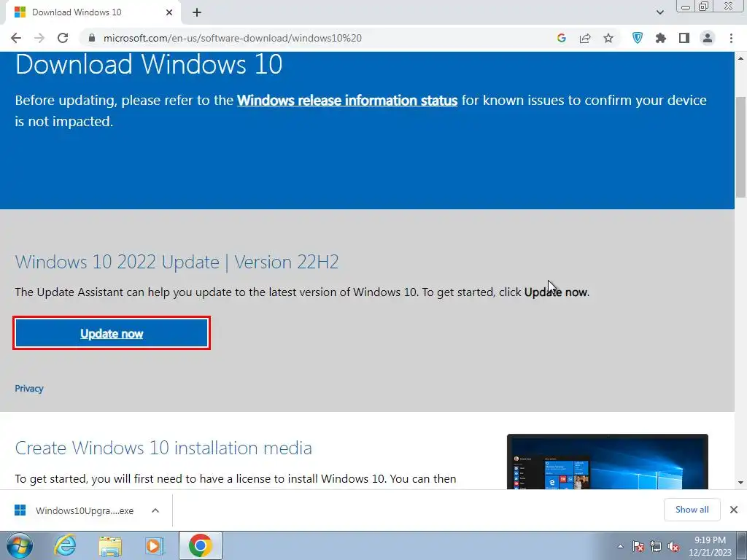747x560 pixels.
Task: Click Create Windows 10 installation media heading
Action: click(163, 448)
